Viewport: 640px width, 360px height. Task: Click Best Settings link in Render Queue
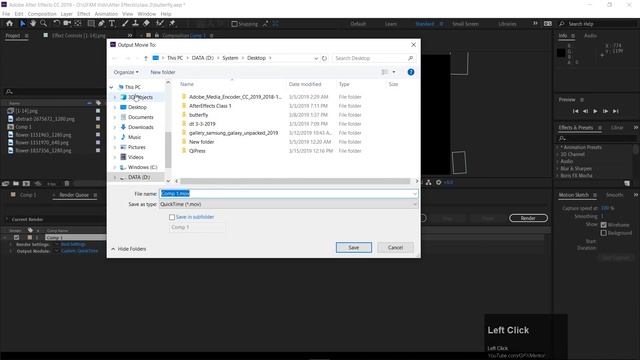(x=73, y=244)
